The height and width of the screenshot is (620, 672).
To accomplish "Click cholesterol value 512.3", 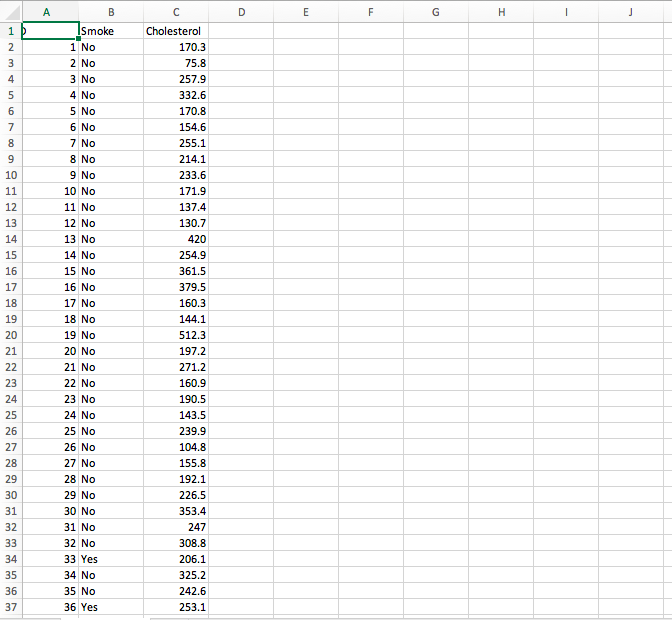I will coord(176,335).
